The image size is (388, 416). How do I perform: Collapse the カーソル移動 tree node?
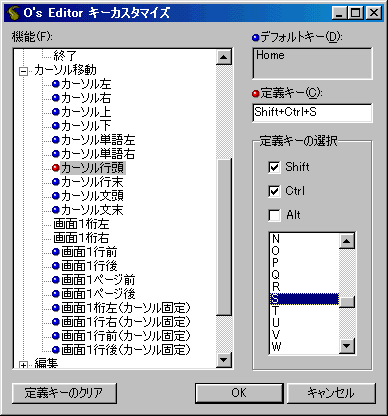pos(23,71)
